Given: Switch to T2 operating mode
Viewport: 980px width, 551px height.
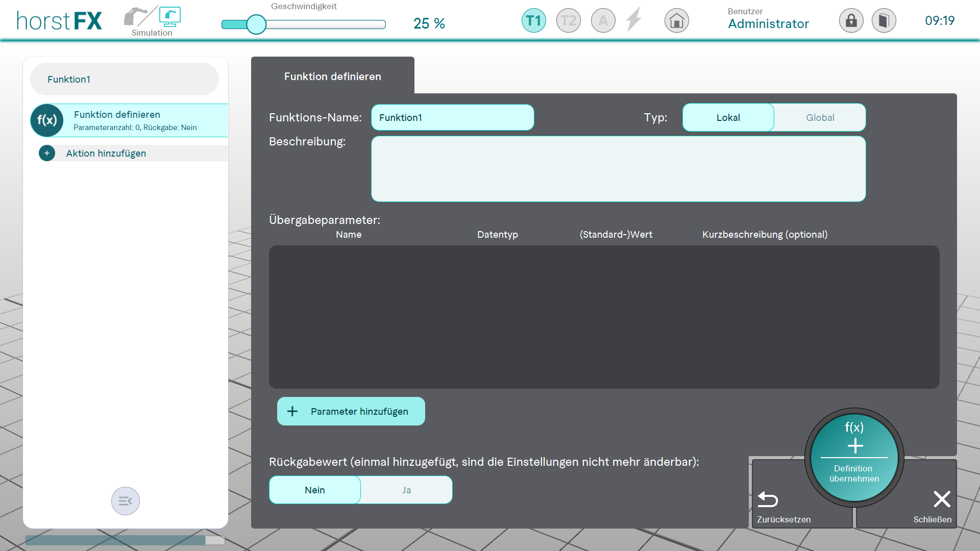Looking at the screenshot, I should (x=568, y=21).
